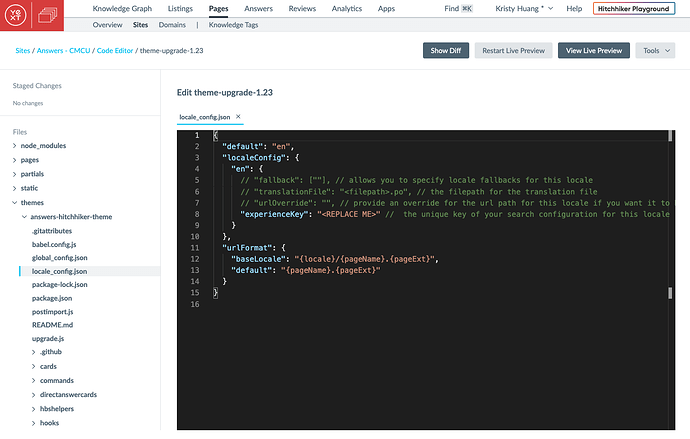Expand the hooks folder
The height and width of the screenshot is (439, 690).
point(33,423)
